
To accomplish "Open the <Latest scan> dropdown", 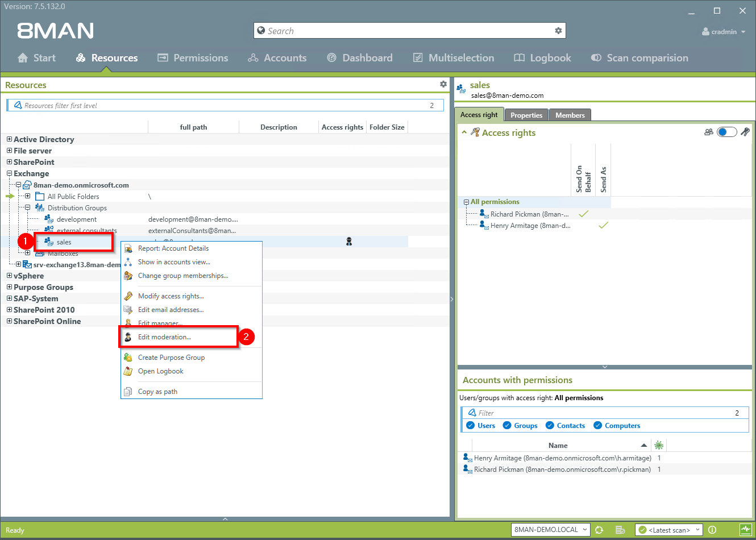I will tap(668, 529).
